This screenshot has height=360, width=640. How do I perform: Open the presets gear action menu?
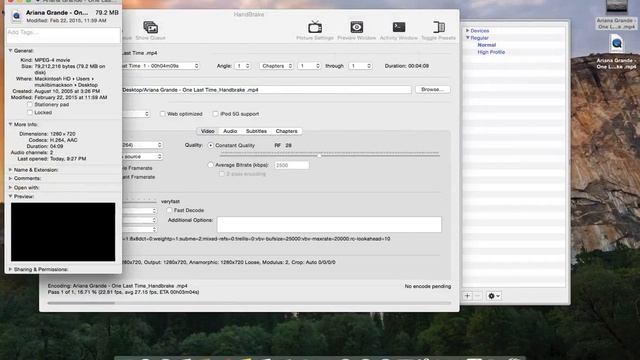point(493,296)
